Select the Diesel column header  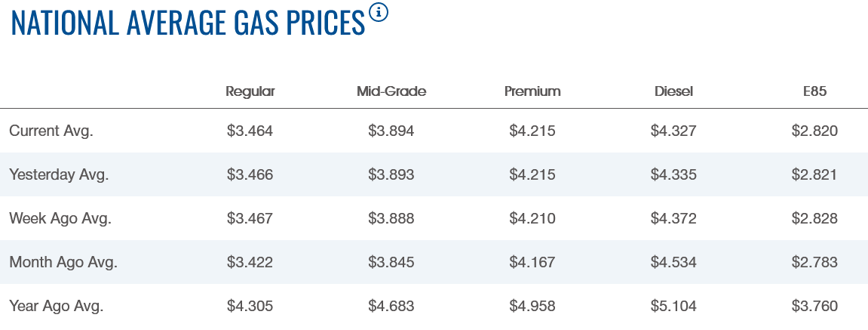coord(673,91)
